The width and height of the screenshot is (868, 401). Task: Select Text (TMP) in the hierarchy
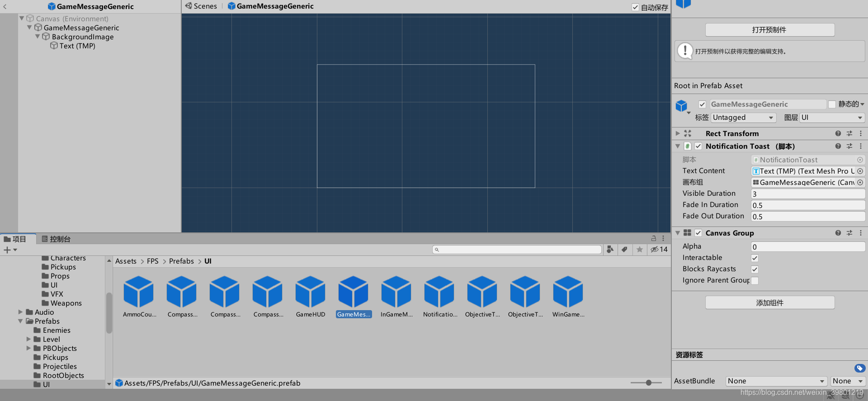coord(77,46)
